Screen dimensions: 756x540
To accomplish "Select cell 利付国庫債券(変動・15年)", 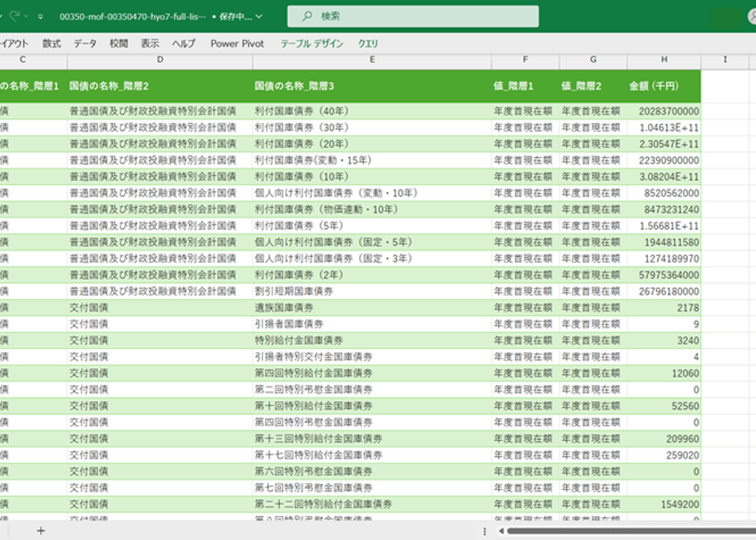I will (371, 160).
